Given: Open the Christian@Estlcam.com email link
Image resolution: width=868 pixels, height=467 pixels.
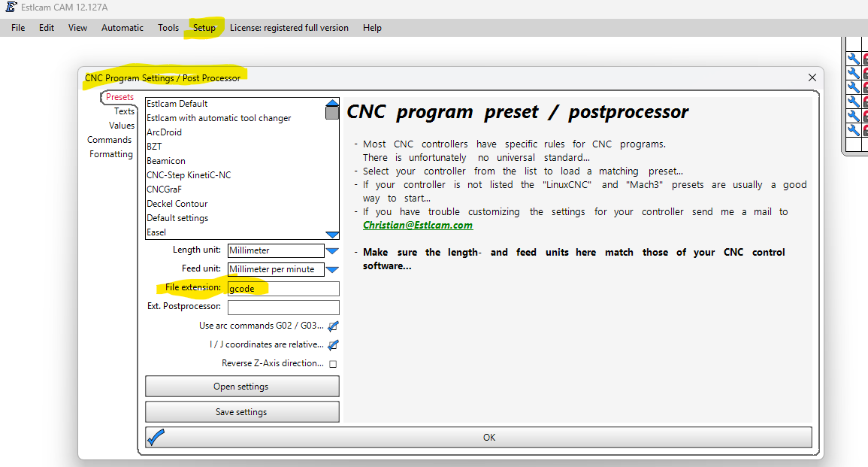Looking at the screenshot, I should tap(418, 225).
